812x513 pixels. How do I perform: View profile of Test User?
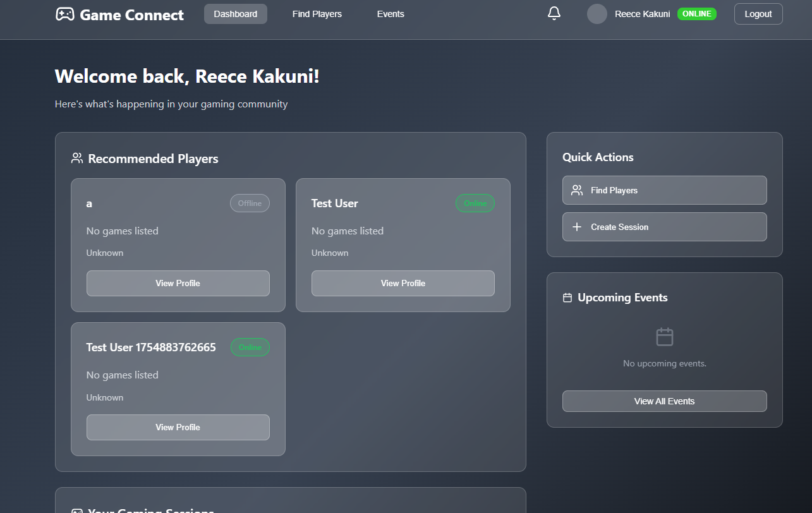point(403,283)
